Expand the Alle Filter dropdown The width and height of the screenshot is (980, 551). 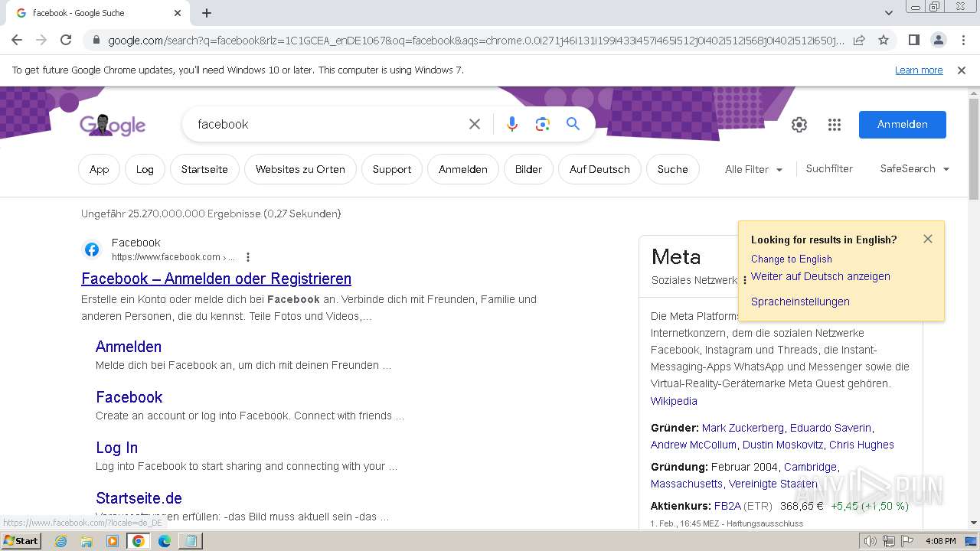753,169
